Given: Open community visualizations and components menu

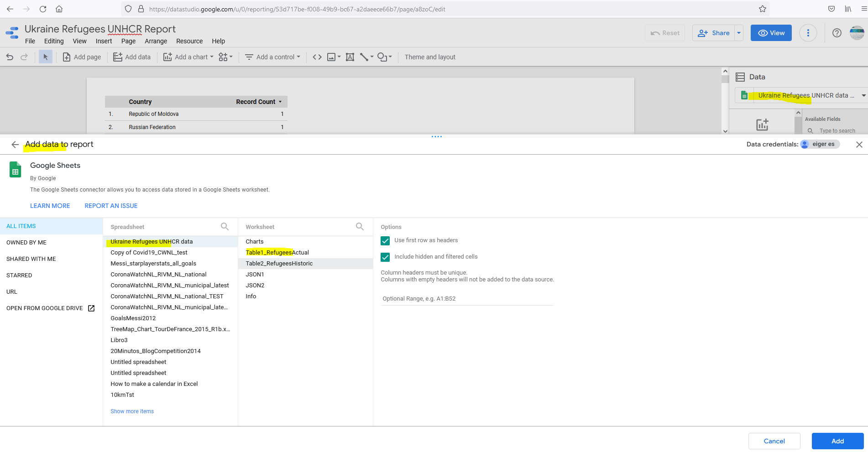Looking at the screenshot, I should [x=225, y=57].
